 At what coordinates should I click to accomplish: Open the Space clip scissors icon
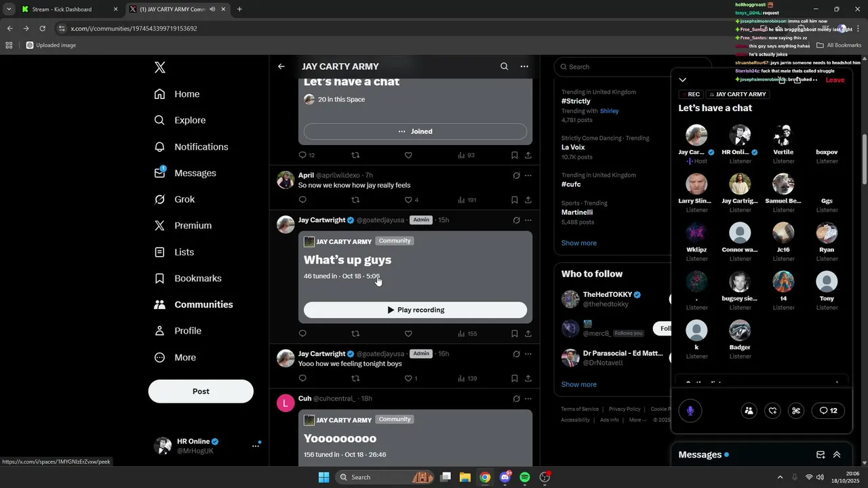[796, 411]
